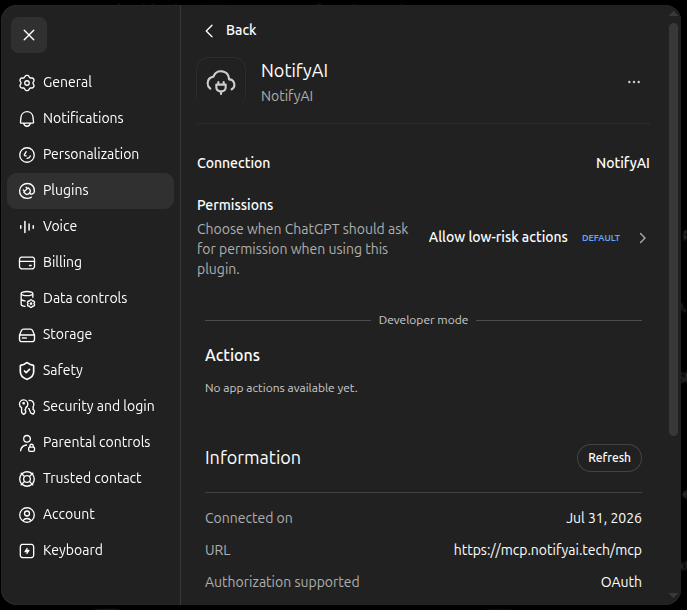
Task: Click the Billing card icon
Action: click(x=27, y=262)
